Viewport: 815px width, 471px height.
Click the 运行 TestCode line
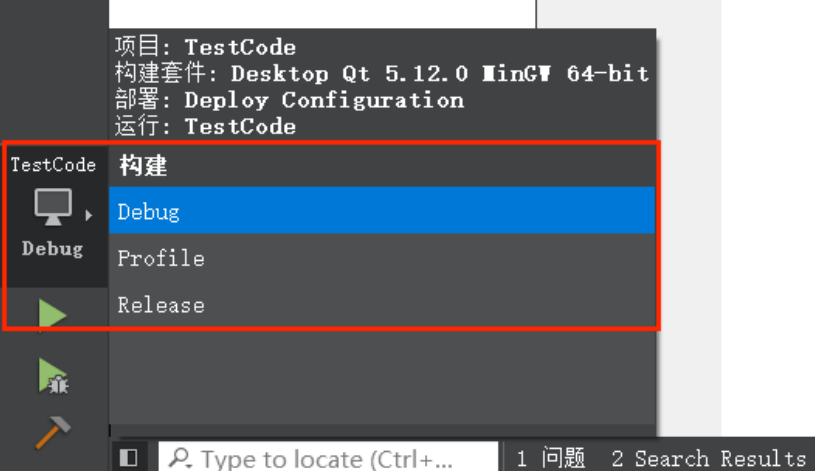pos(205,126)
